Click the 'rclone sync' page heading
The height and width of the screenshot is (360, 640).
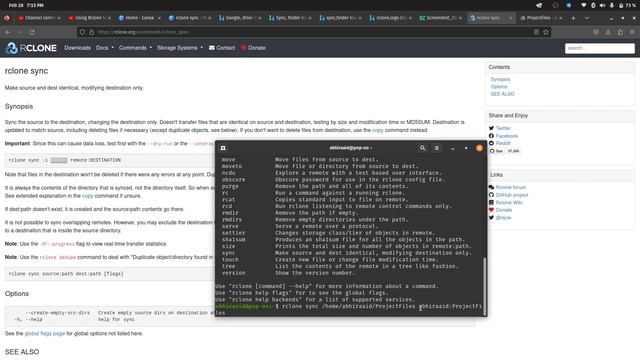coord(27,71)
